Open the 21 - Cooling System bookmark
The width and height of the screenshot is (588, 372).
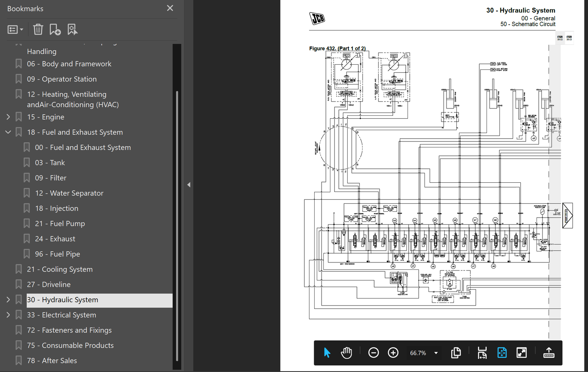(x=60, y=269)
